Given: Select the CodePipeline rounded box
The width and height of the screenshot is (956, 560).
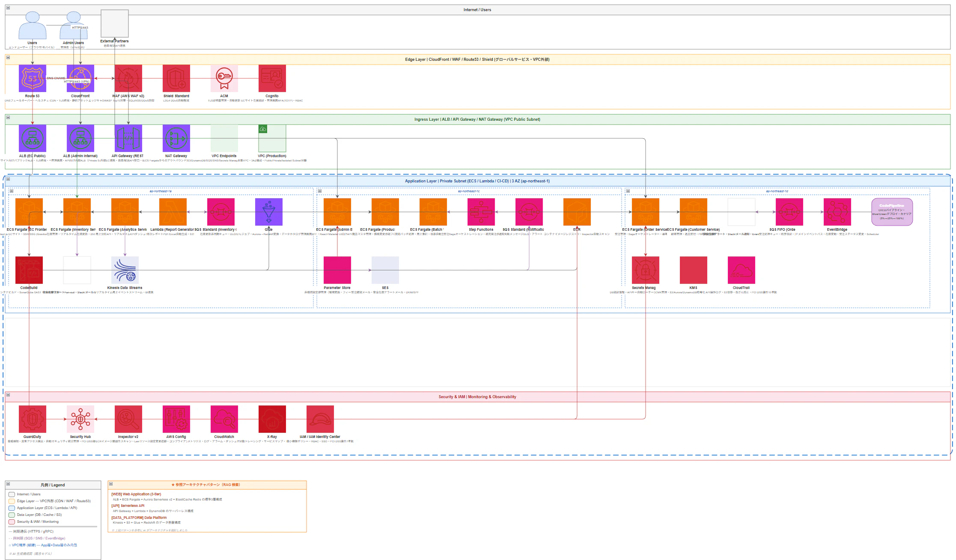Looking at the screenshot, I should click(892, 212).
